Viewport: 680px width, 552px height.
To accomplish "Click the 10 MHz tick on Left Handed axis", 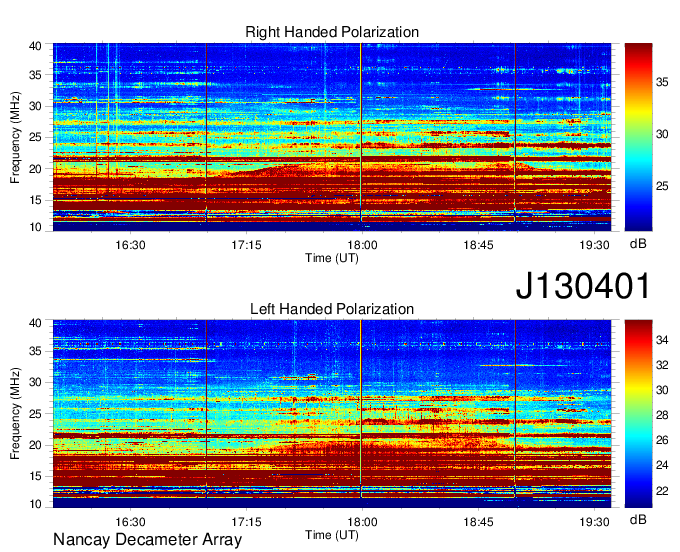I will (35, 504).
